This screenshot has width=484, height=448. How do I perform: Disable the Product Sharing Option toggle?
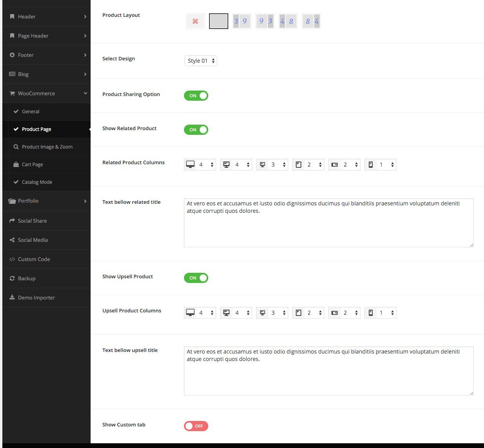pyautogui.click(x=196, y=96)
